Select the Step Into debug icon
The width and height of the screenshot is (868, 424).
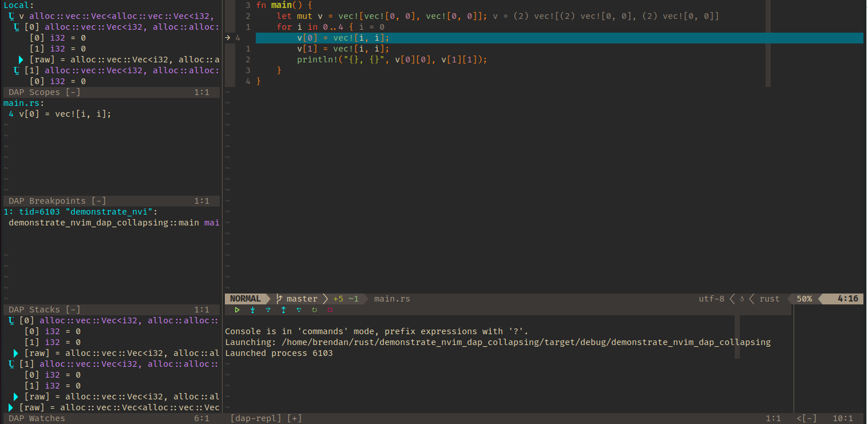click(252, 310)
